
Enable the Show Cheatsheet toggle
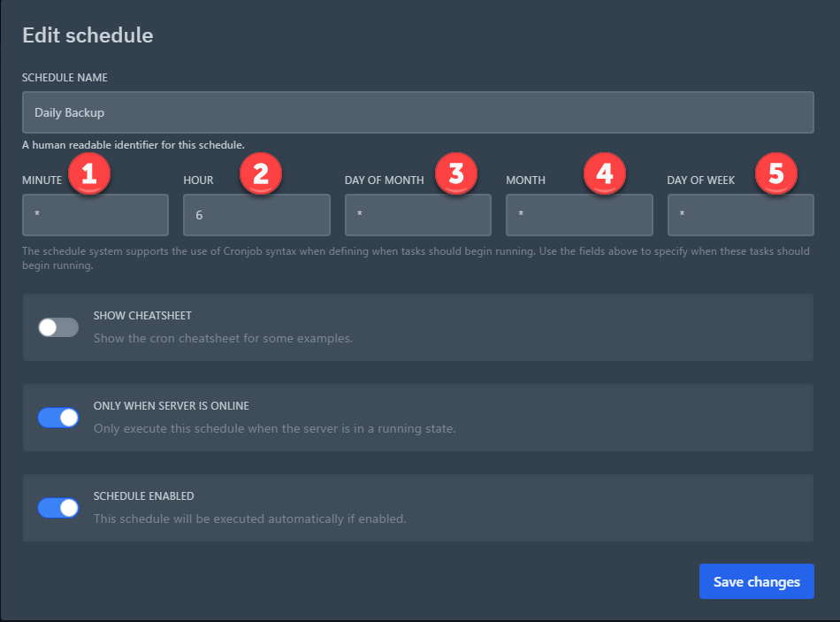click(58, 327)
